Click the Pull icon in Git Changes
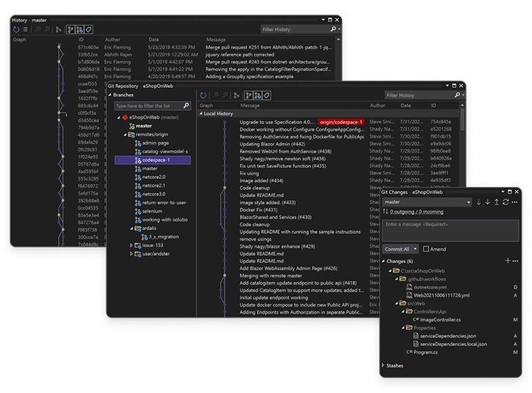Viewport: 532px width, 393px height. [x=487, y=202]
